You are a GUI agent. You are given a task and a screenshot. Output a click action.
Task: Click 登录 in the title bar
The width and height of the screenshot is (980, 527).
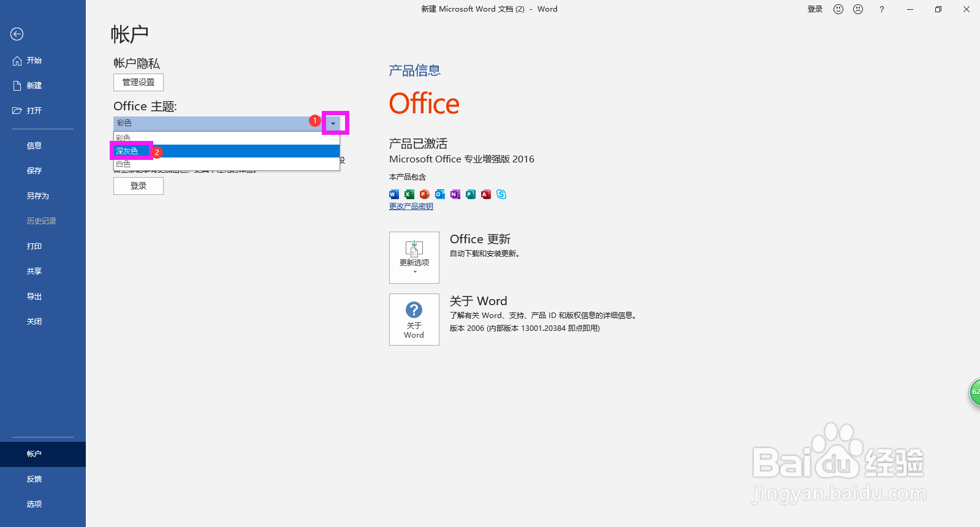pyautogui.click(x=815, y=9)
